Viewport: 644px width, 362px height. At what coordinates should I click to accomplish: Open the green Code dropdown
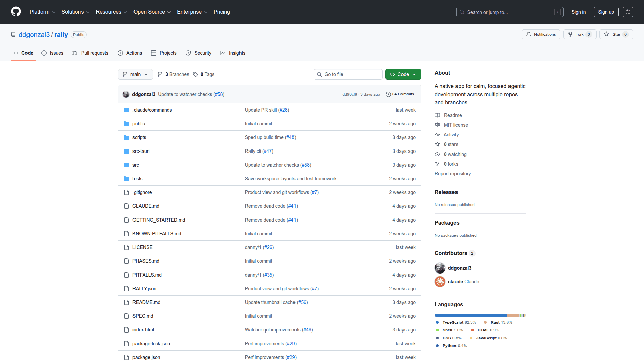point(403,74)
